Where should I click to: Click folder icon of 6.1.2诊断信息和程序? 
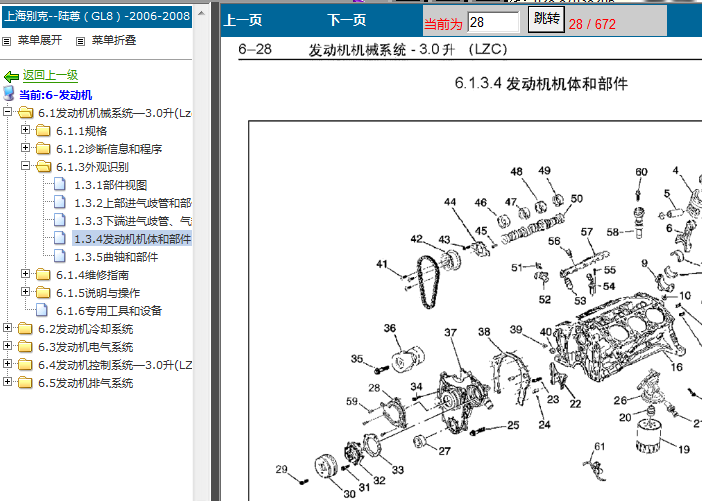point(43,148)
